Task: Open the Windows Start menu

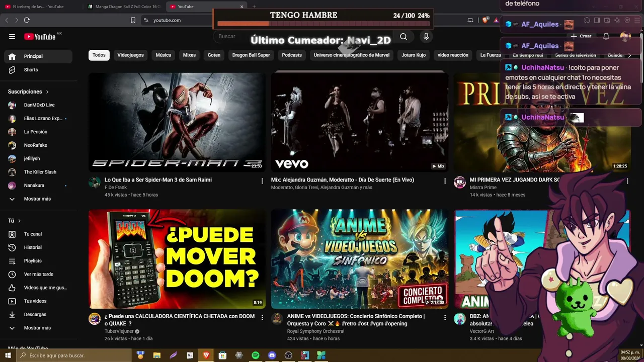Action: 8,355
